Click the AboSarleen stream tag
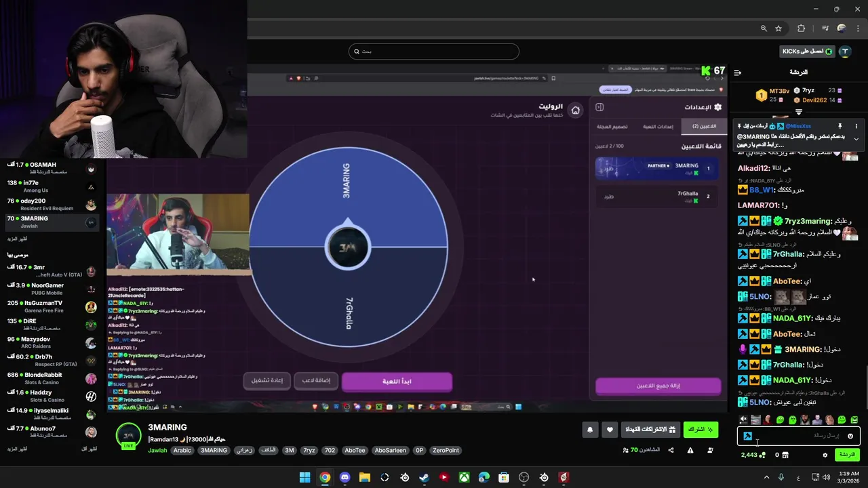Viewport: 868px width, 488px height. tap(391, 451)
